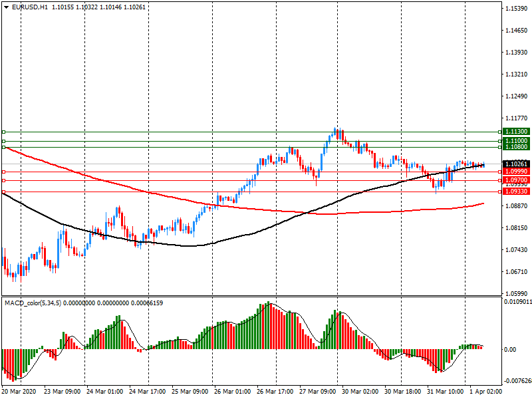The width and height of the screenshot is (532, 399).
Task: Click the 31 Mar 10:00 time label
Action: point(445,392)
